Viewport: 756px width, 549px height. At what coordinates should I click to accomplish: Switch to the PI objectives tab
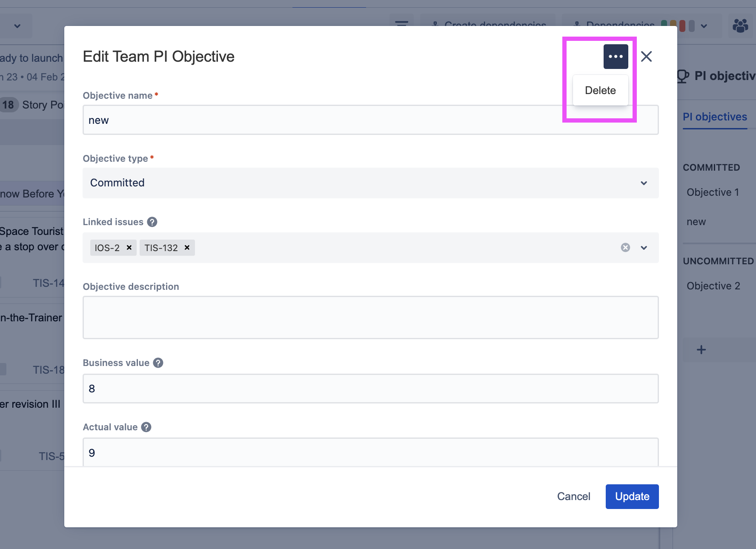pos(715,117)
